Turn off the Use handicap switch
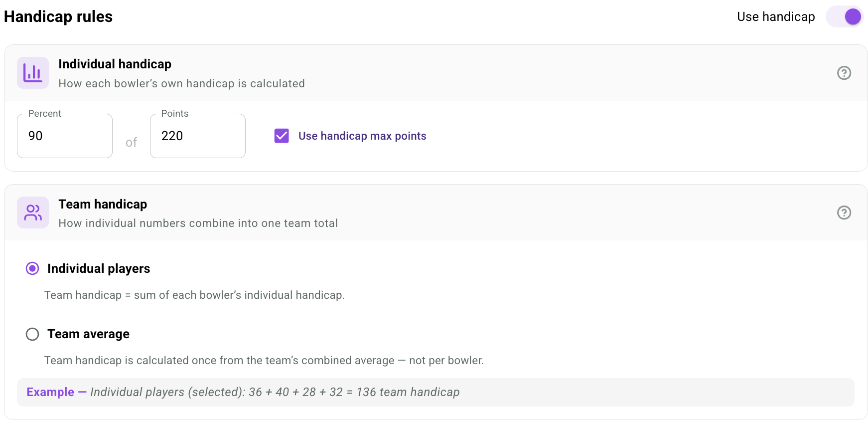This screenshot has height=421, width=868. point(845,16)
